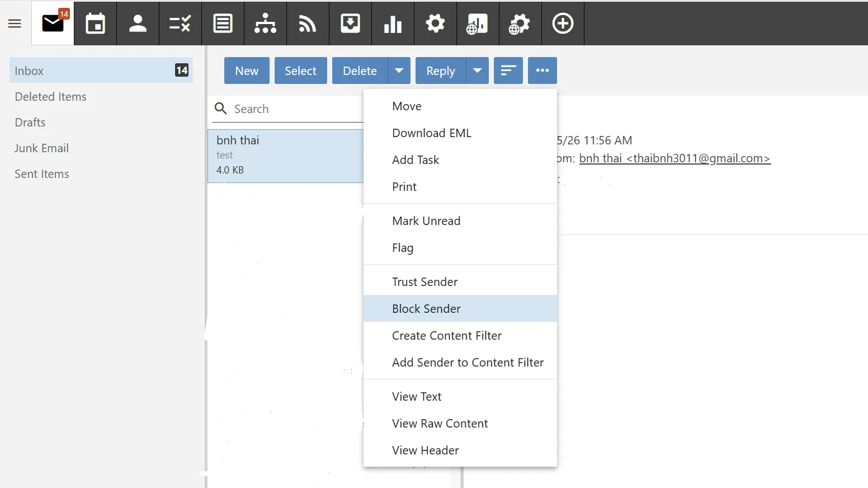Open the Deleted Items folder

click(101, 97)
